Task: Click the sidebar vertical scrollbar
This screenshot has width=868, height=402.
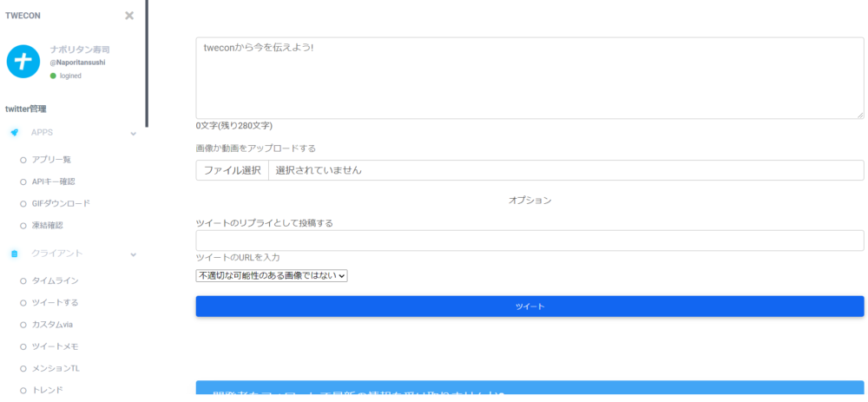Action: pyautogui.click(x=147, y=63)
